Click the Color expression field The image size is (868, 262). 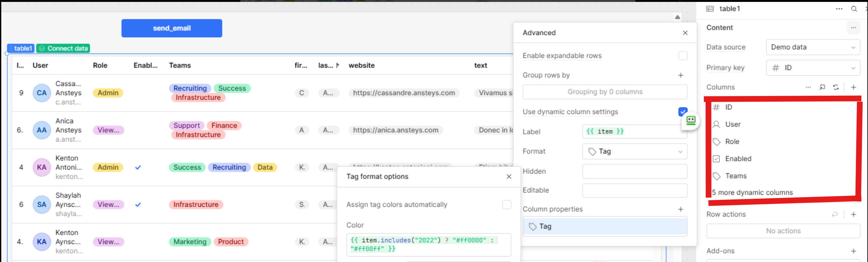pos(429,245)
